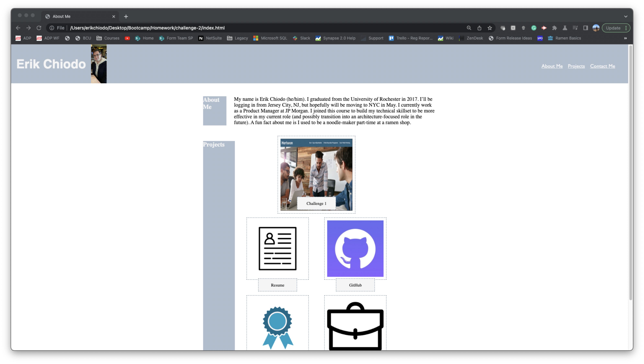Open the ADP bookmark
Screen dimensions: 644x364
coord(23,38)
